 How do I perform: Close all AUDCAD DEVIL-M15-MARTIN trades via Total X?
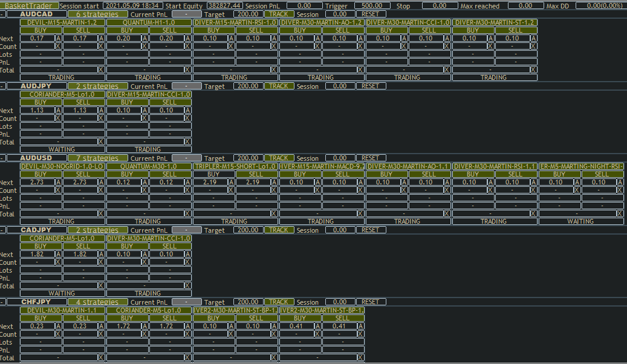tap(101, 70)
